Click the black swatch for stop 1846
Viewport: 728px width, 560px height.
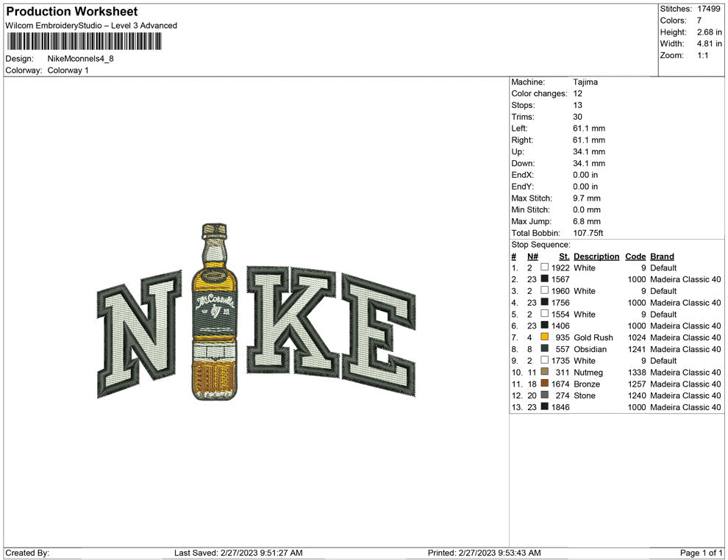545,406
